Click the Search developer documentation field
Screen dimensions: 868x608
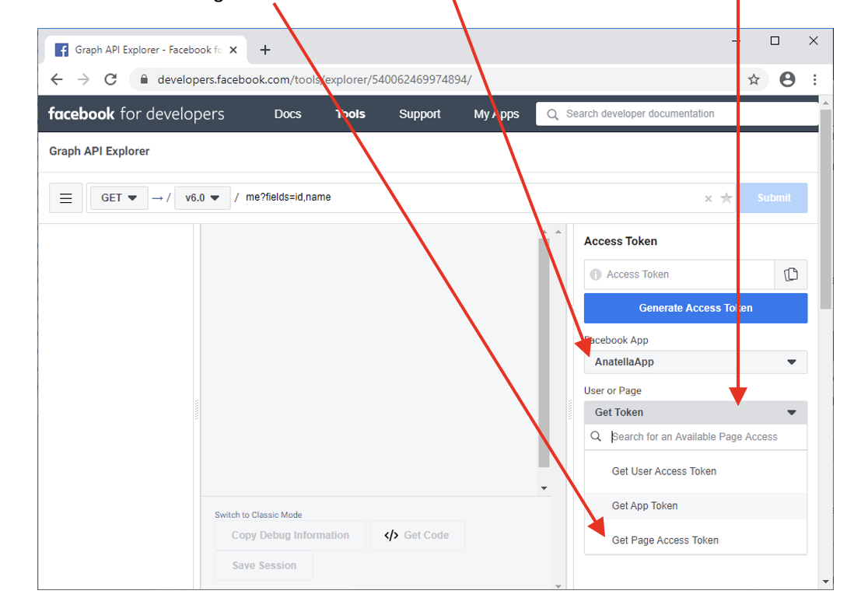(677, 114)
